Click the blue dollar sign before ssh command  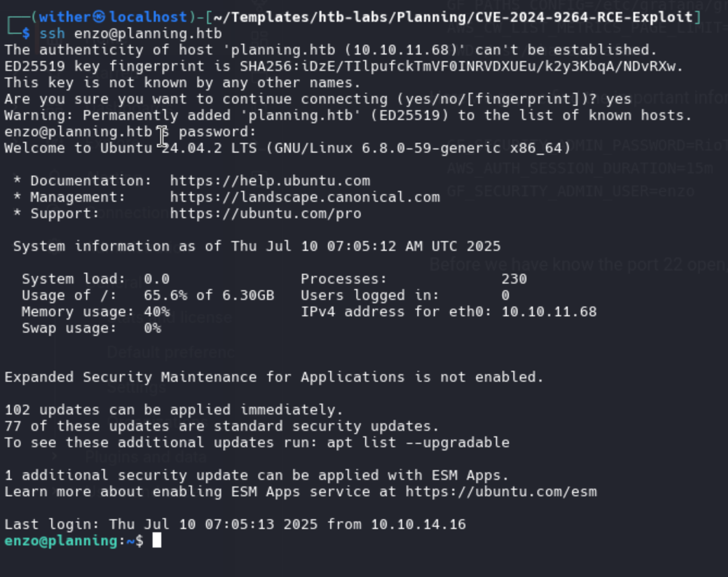[26, 33]
